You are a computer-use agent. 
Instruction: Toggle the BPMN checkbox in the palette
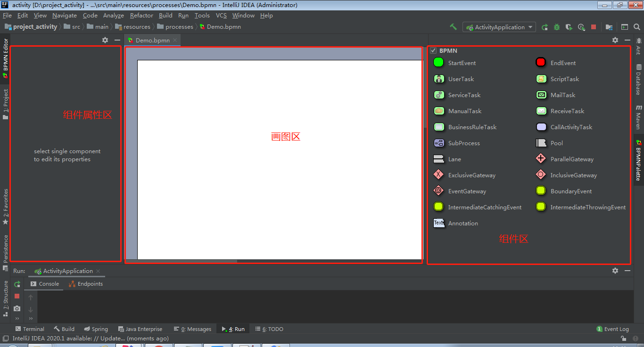pos(433,50)
